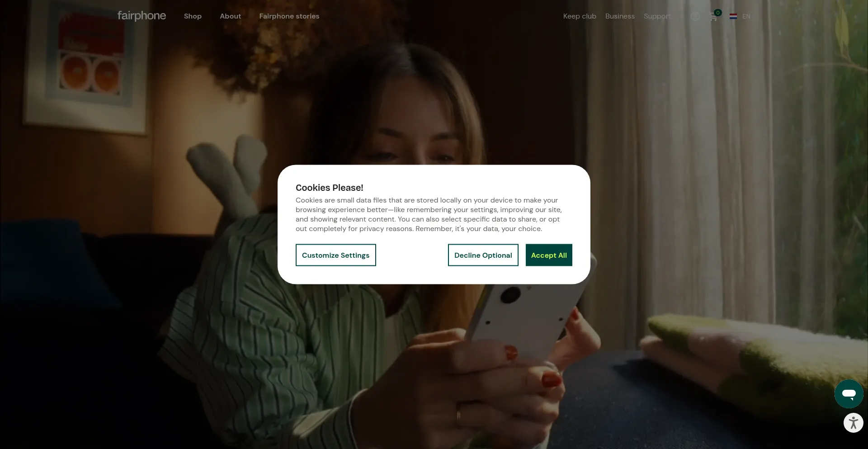Click Customize Settings button

tap(335, 255)
